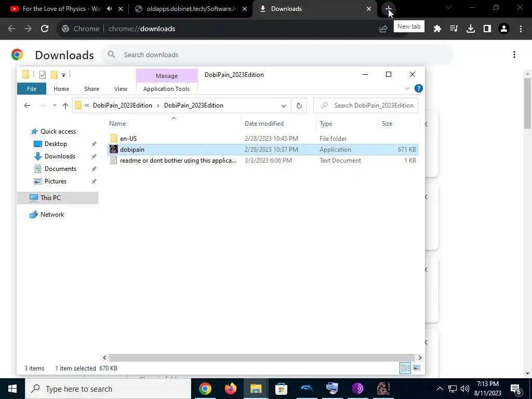
Task: Close the Downloads tab in Chrome
Action: coord(369,9)
